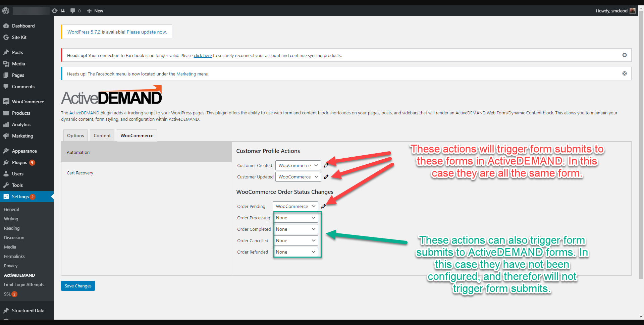Image resolution: width=644 pixels, height=325 pixels.
Task: Open the Order Pending form dropdown
Action: tap(295, 206)
